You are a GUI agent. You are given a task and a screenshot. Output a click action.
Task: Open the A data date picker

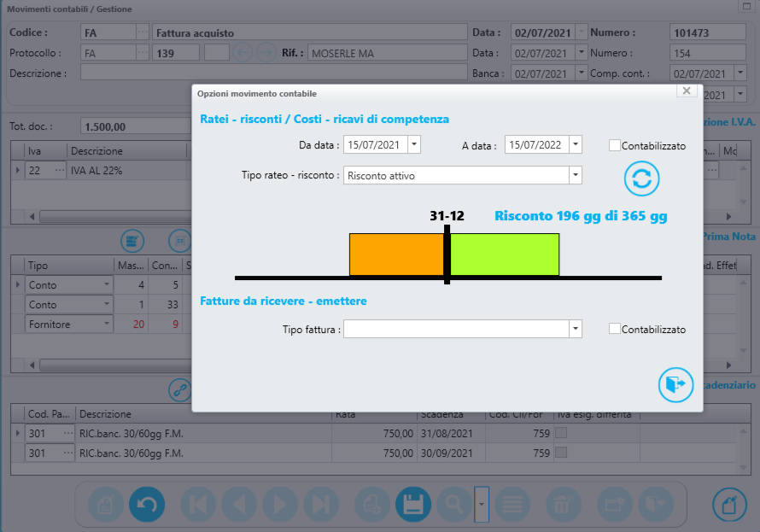click(x=576, y=144)
